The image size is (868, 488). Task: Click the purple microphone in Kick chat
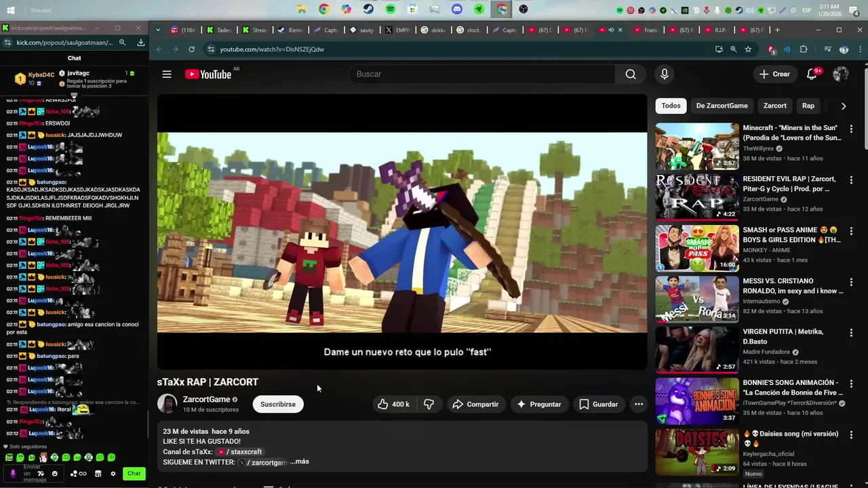[12, 474]
